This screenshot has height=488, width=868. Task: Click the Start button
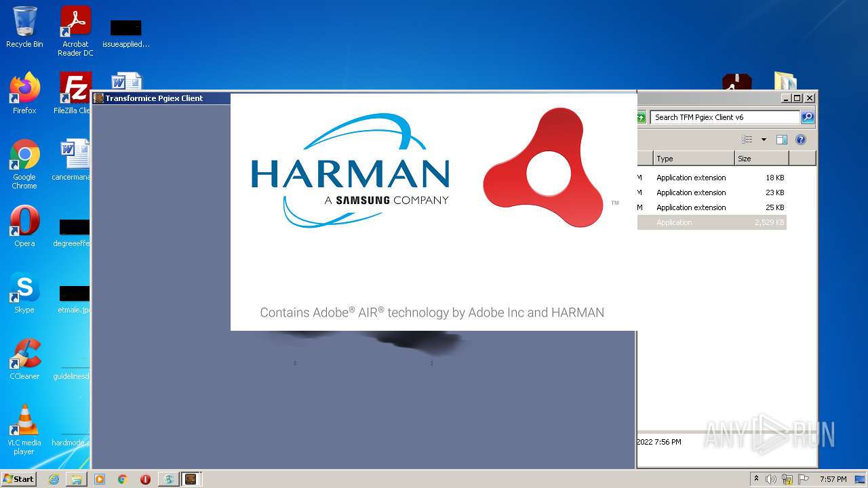(x=19, y=479)
